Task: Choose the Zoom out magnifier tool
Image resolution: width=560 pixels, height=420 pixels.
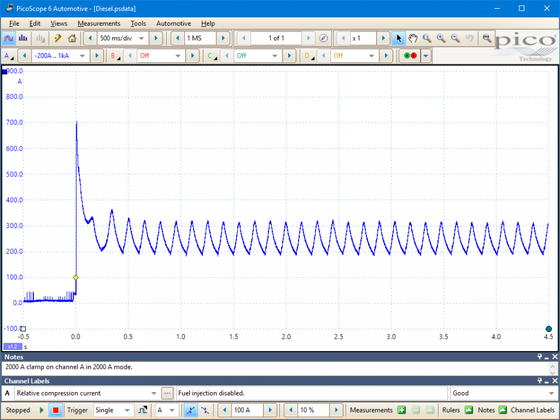Action: pyautogui.click(x=455, y=38)
